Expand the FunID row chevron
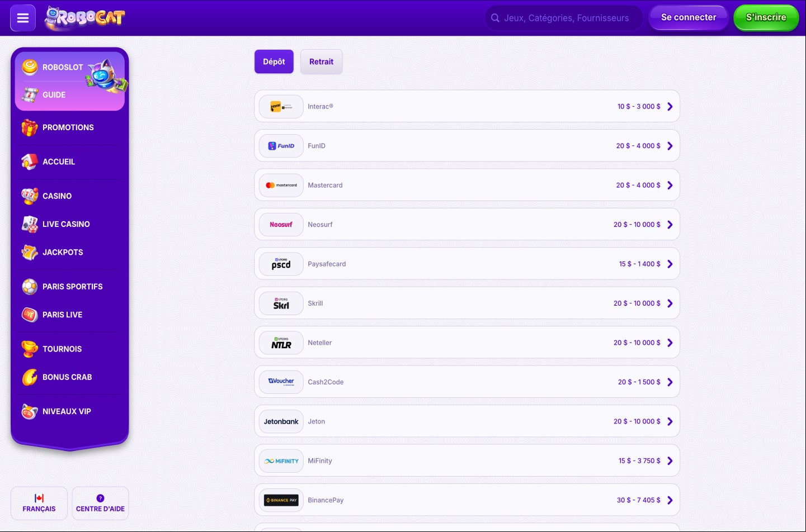Image resolution: width=806 pixels, height=532 pixels. [670, 146]
